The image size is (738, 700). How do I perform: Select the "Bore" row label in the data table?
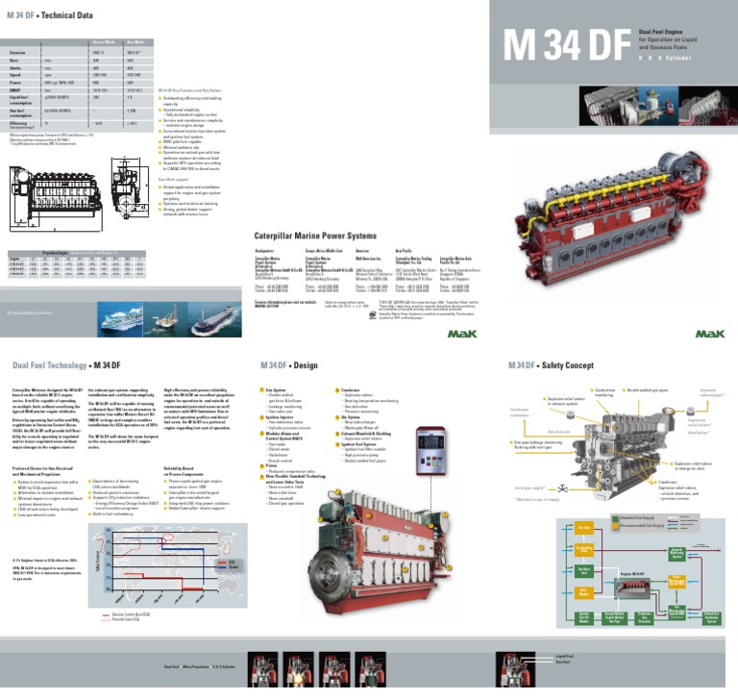point(13,61)
